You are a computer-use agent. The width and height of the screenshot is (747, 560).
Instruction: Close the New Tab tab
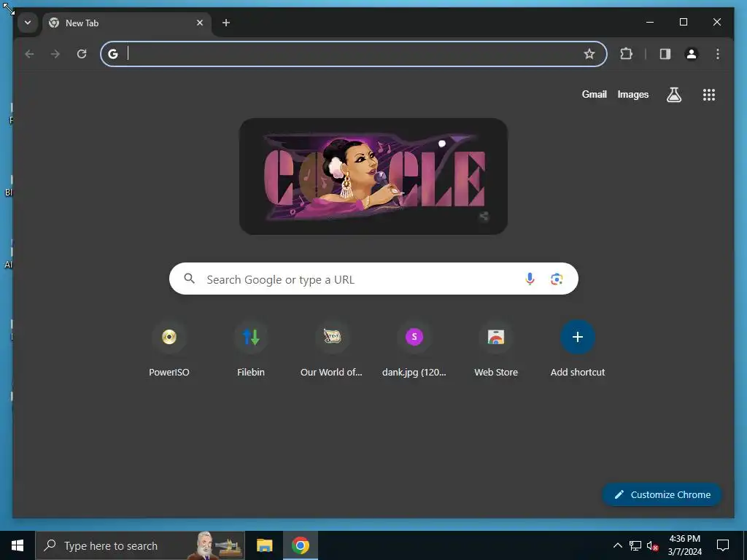click(x=200, y=23)
